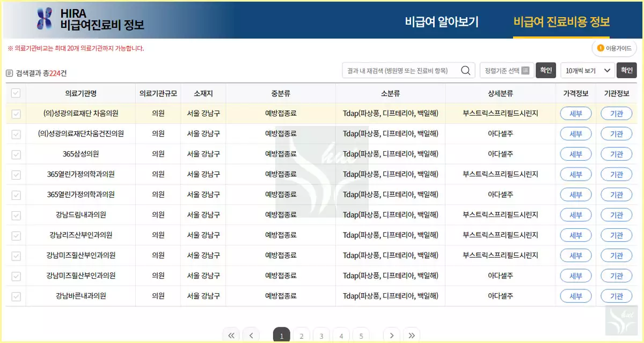Toggle the select-all checkbox in table header
This screenshot has height=343, width=644.
pos(16,93)
